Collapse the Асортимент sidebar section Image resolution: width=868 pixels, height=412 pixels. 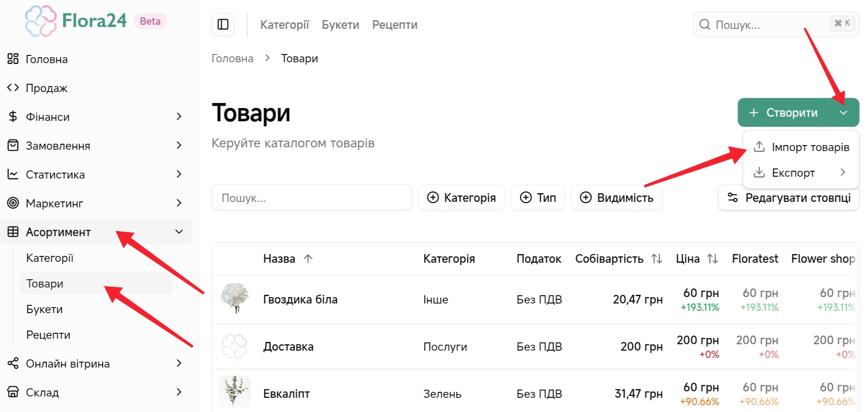pyautogui.click(x=179, y=232)
